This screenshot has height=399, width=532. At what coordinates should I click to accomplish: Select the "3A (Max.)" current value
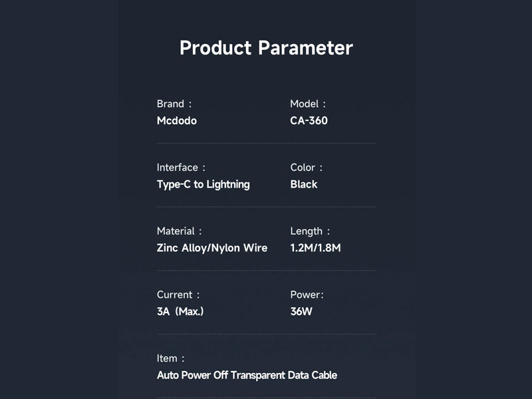[180, 311]
